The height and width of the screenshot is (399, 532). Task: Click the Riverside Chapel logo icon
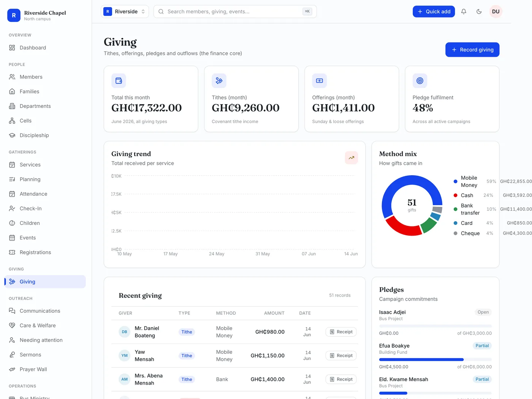pyautogui.click(x=14, y=15)
